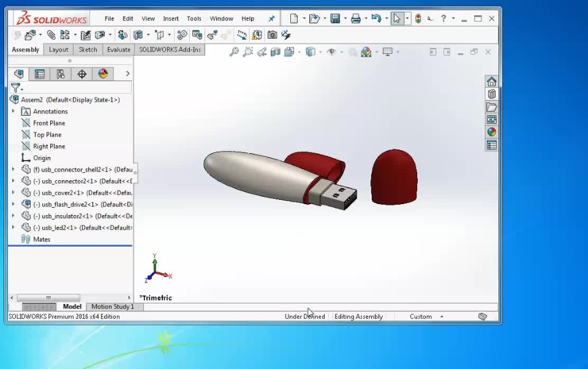Click the Mate paperclip icon
Screen dimensions: 588x369
point(51,36)
